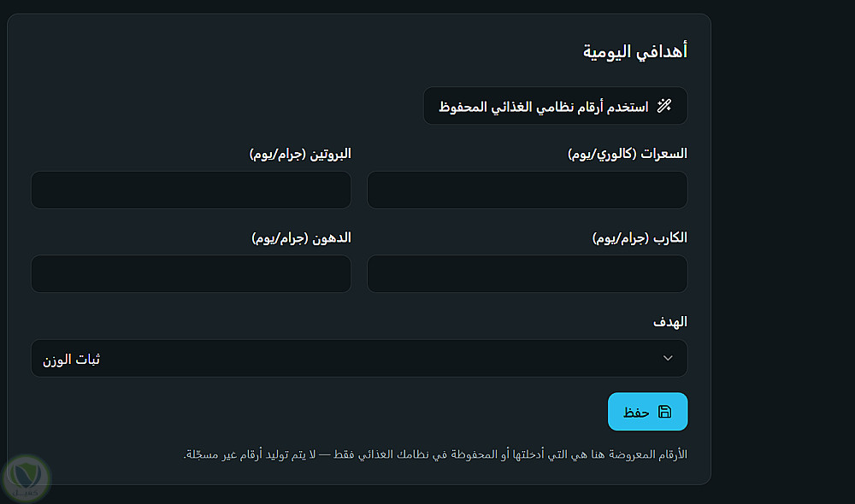Focus the protein (البروتين) input field
The width and height of the screenshot is (855, 504).
[x=191, y=190]
